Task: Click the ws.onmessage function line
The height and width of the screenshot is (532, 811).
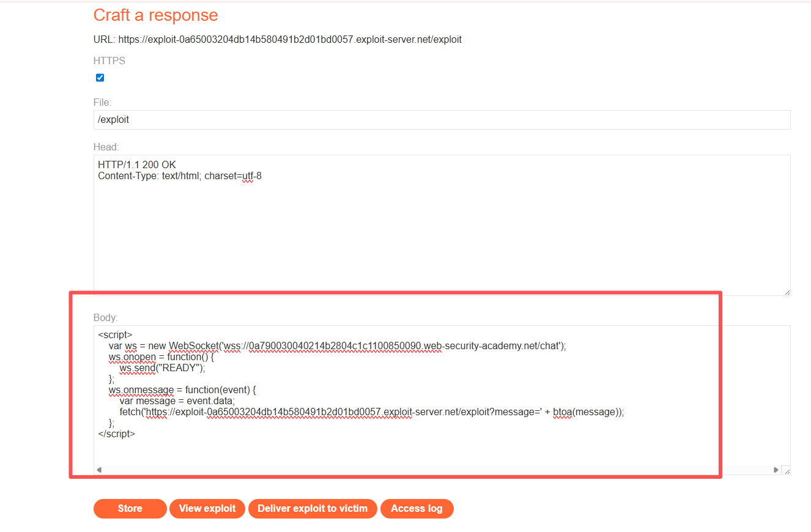Action: (x=182, y=390)
